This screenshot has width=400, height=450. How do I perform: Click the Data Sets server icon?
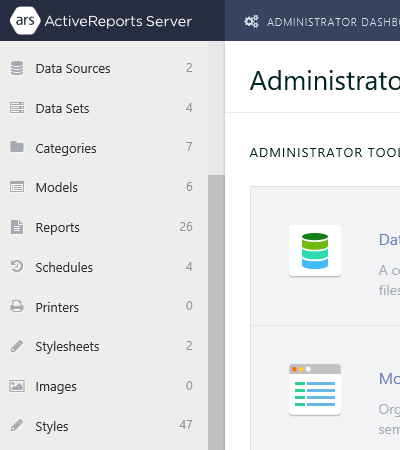pos(17,108)
